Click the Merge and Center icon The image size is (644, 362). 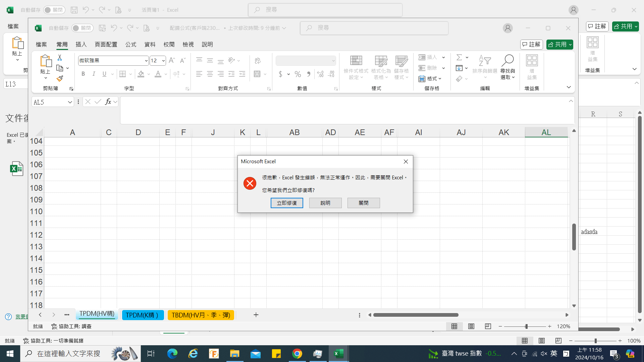(257, 74)
